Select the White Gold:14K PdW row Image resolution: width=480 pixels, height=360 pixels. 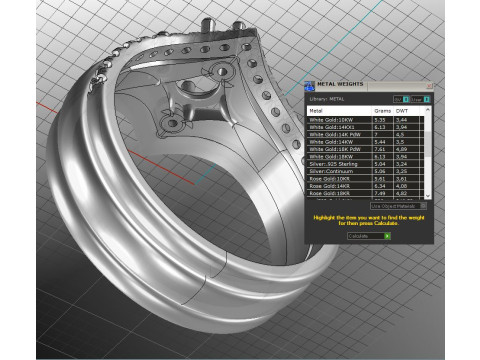[x=365, y=134]
